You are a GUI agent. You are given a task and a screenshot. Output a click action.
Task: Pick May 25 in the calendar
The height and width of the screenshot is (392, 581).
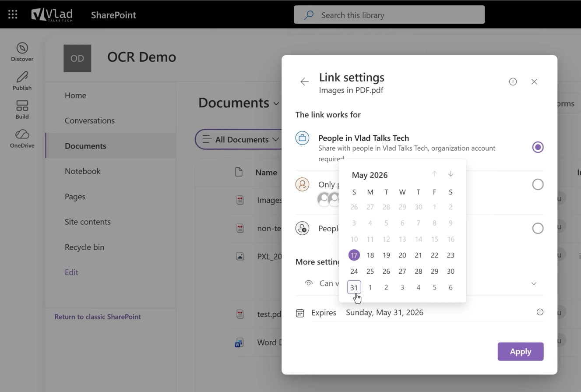point(370,271)
